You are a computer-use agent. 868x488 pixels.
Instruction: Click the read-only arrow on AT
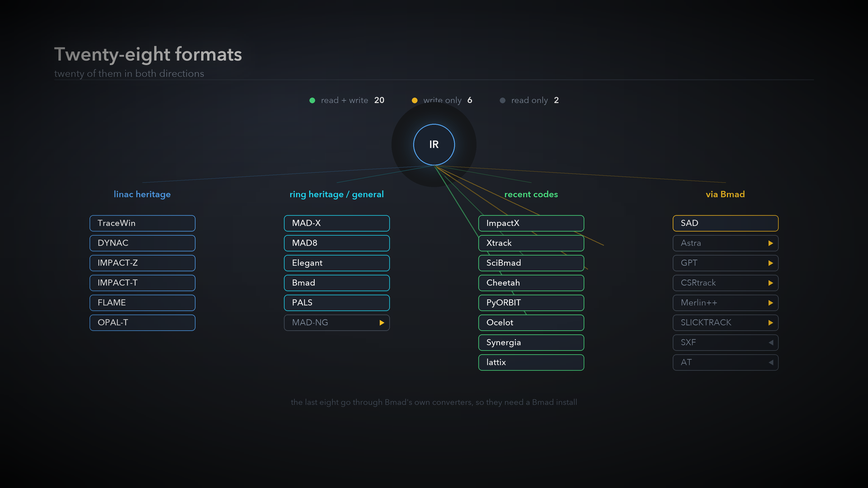pos(771,362)
